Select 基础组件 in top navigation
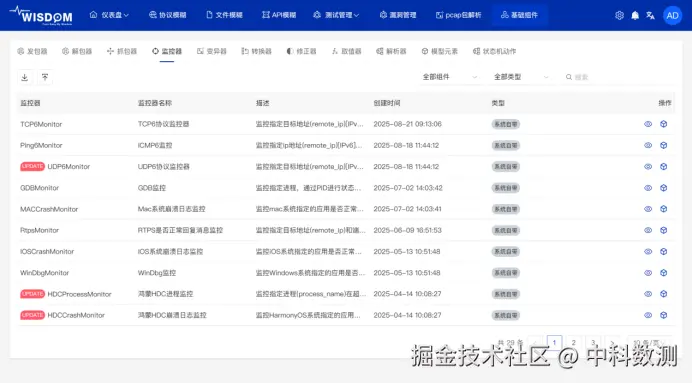The height and width of the screenshot is (383, 692). [519, 15]
